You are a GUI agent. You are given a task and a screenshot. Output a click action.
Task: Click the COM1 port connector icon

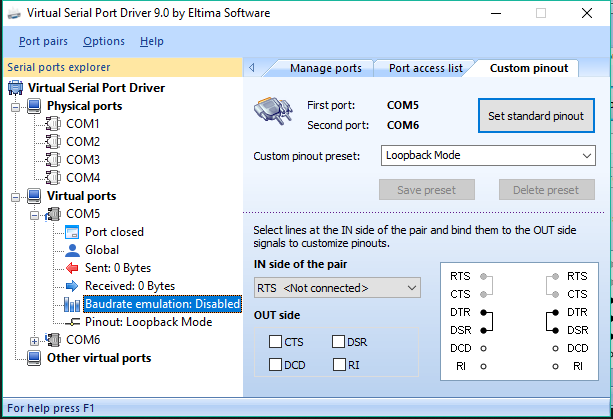click(x=53, y=124)
